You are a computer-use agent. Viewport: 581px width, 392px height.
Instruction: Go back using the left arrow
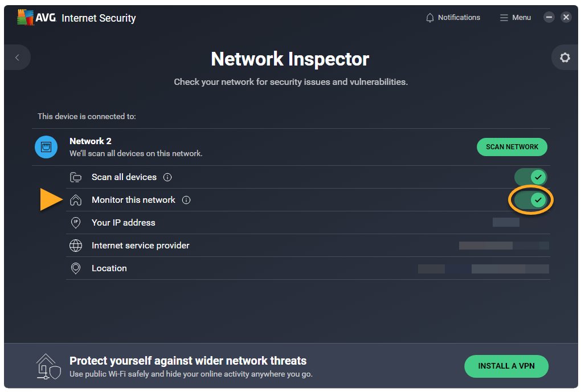[17, 58]
